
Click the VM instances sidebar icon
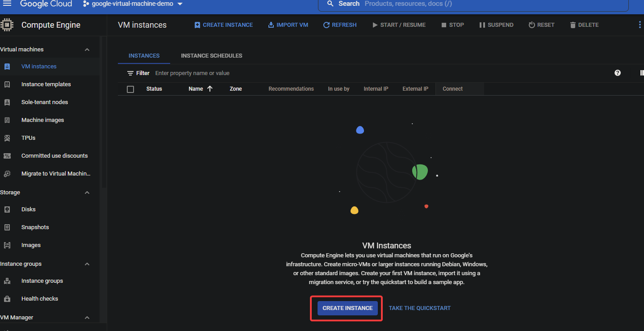click(7, 67)
